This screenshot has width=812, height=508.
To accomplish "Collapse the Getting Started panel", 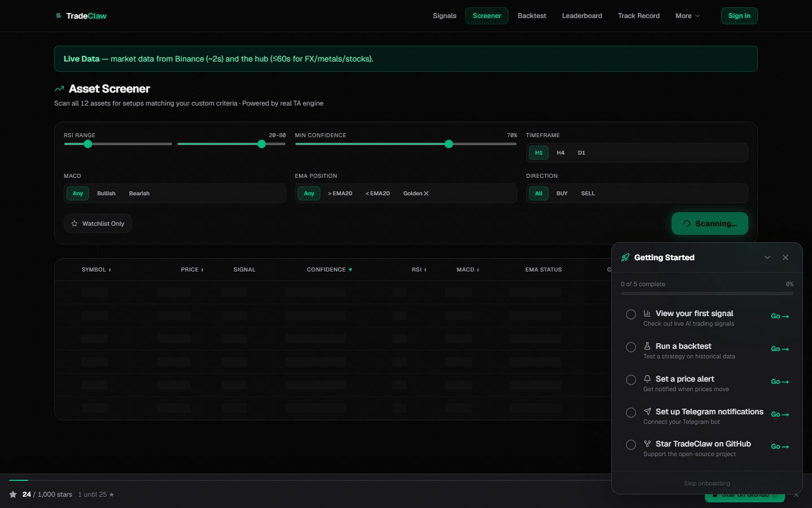I will (767, 257).
